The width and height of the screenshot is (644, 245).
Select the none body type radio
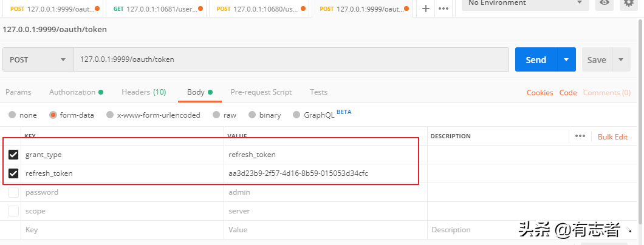click(x=12, y=115)
